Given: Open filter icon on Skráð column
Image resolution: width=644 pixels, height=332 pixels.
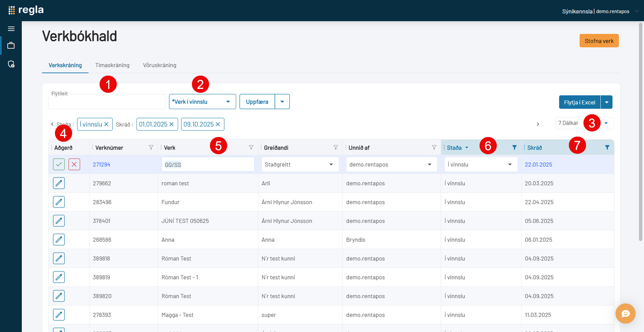Looking at the screenshot, I should [607, 147].
